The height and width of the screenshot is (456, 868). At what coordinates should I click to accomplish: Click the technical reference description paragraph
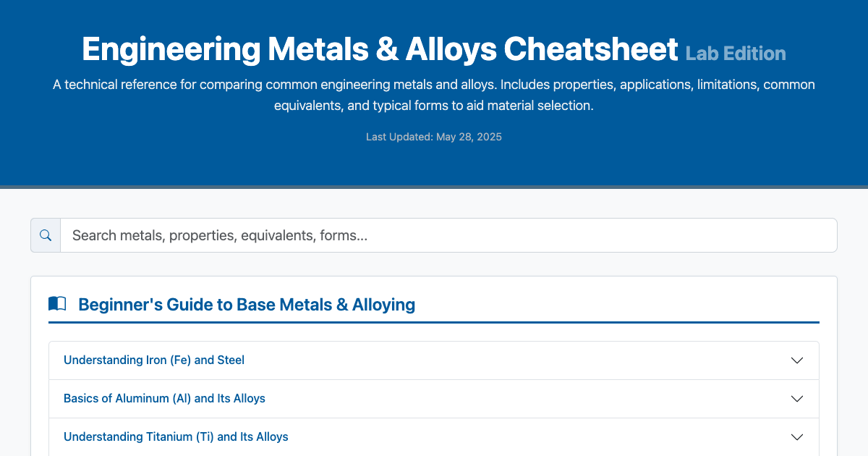(x=434, y=95)
